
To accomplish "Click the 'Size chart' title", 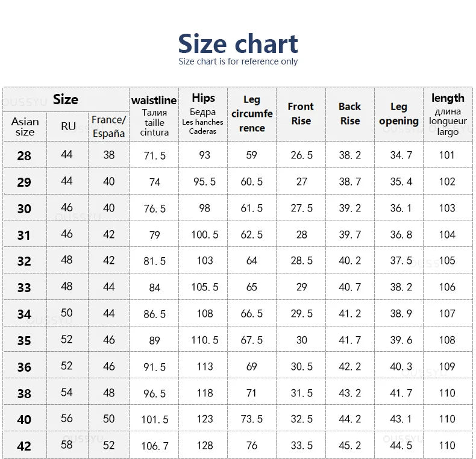I will 238,43.
